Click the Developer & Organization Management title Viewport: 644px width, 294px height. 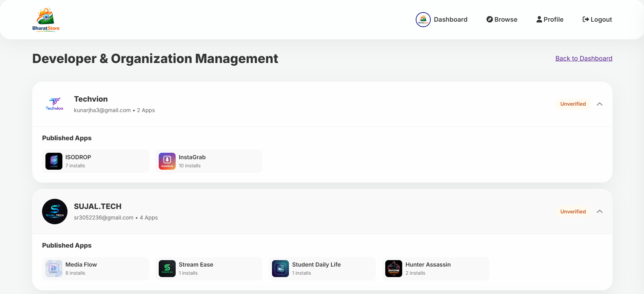[x=155, y=59]
